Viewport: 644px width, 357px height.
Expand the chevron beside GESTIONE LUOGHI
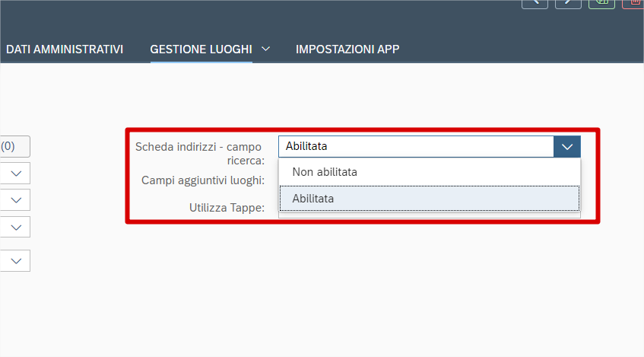pyautogui.click(x=265, y=49)
